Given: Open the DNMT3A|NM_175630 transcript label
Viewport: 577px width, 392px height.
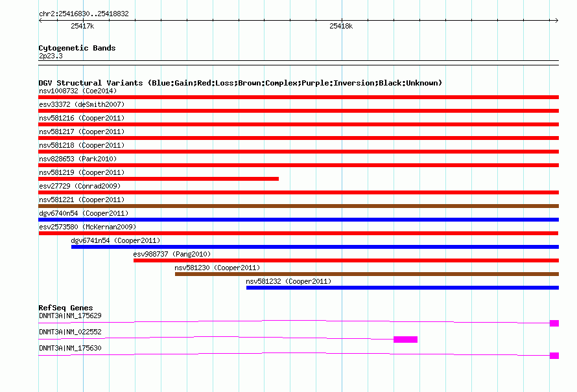Looking at the screenshot, I should point(70,348).
